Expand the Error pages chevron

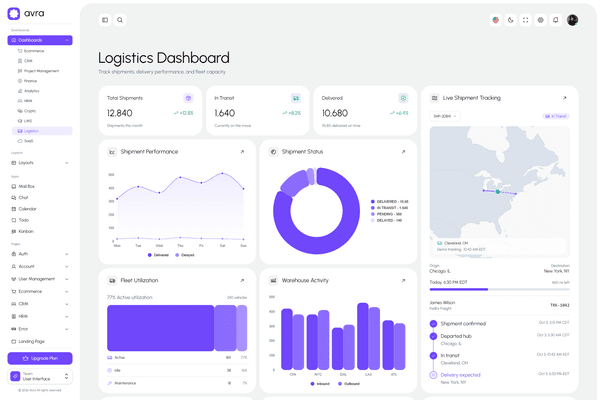click(x=67, y=329)
